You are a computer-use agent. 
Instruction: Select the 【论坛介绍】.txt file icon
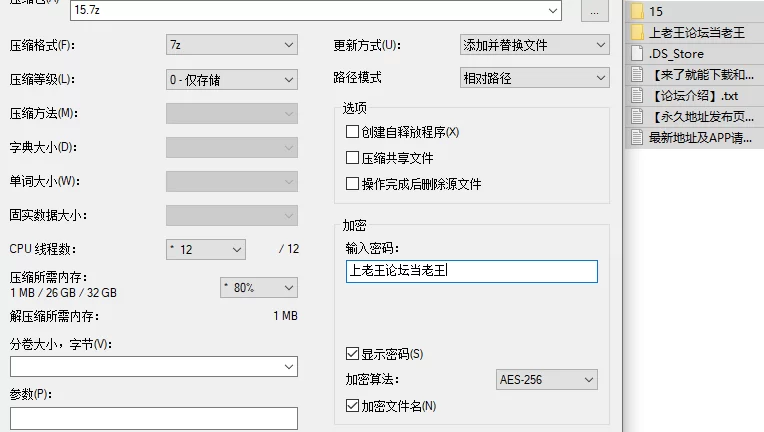click(637, 95)
